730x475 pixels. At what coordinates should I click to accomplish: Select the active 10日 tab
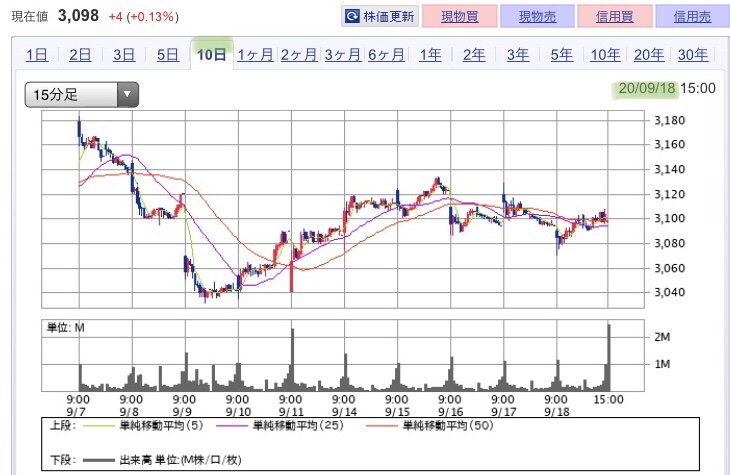211,54
